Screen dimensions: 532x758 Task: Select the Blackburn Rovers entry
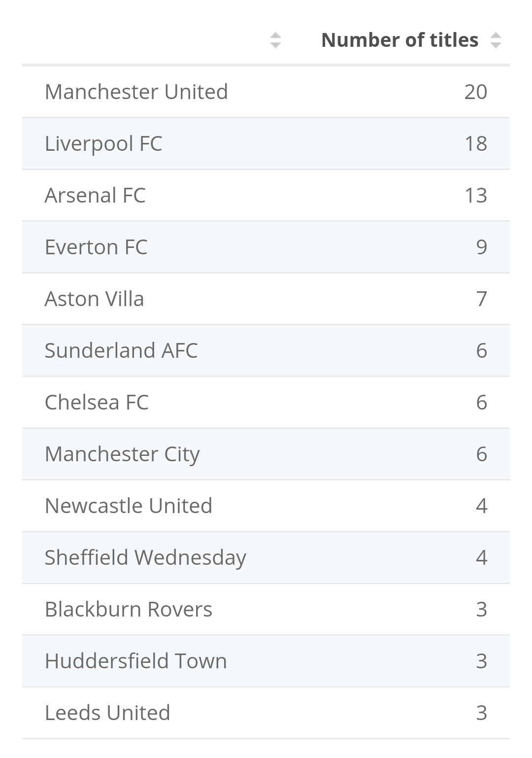click(x=129, y=610)
